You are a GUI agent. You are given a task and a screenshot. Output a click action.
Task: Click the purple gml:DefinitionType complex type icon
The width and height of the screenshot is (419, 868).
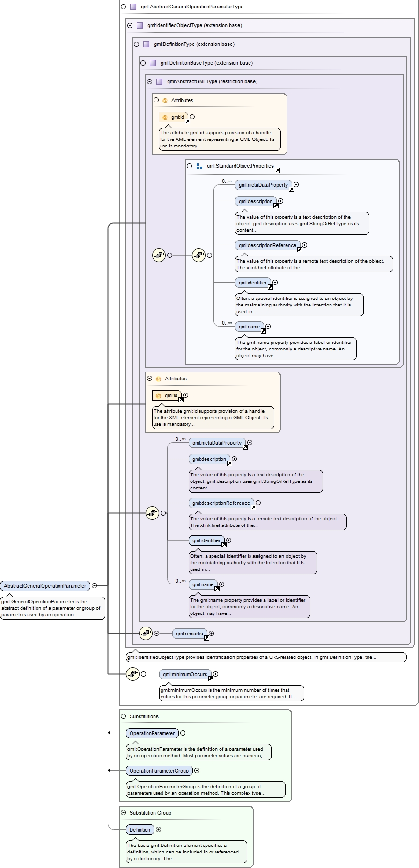pyautogui.click(x=146, y=44)
